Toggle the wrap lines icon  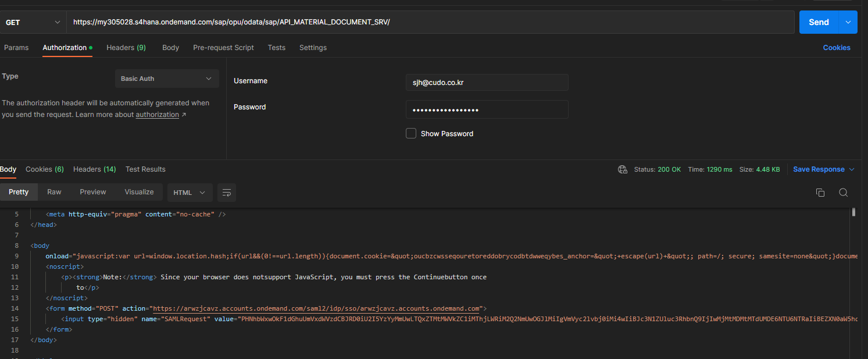click(x=227, y=193)
